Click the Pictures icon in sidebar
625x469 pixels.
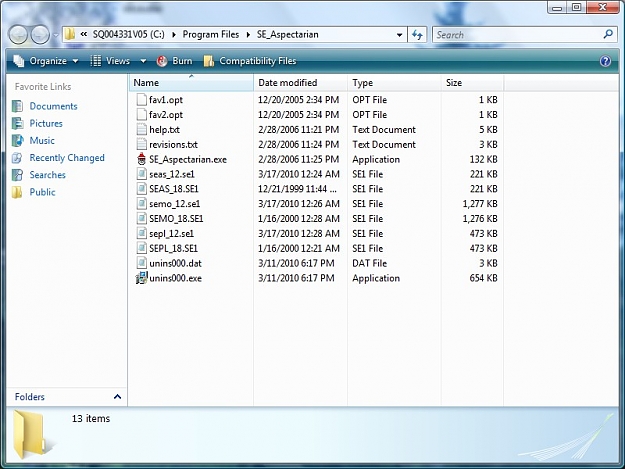(x=17, y=124)
